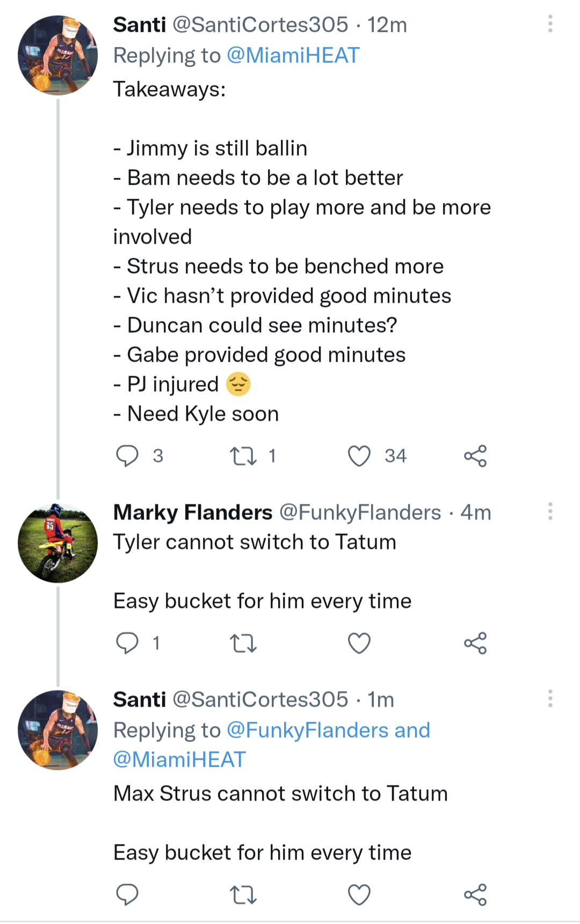Share Marky Flanders' tweet

point(475,643)
